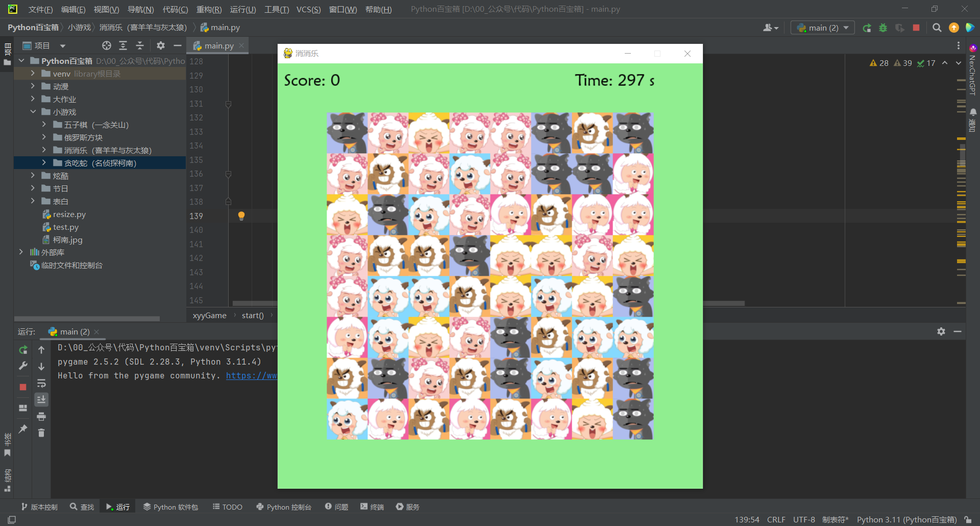
Task: Select the main.py editor tab
Action: coord(218,46)
